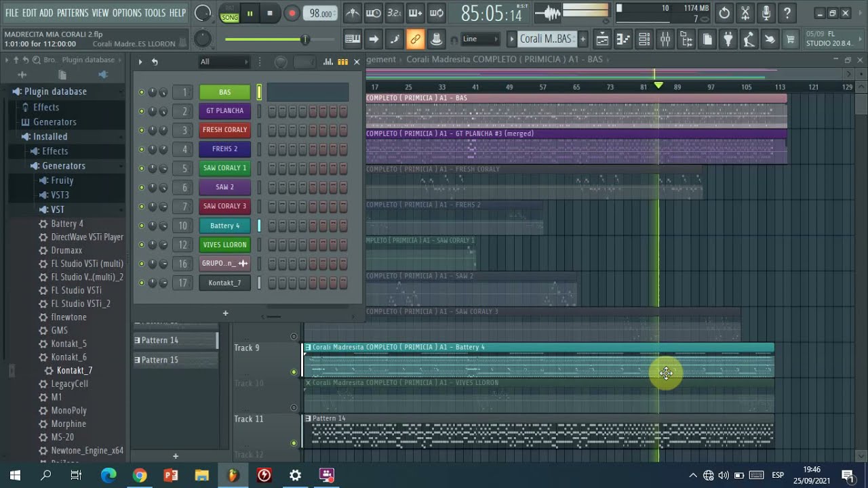Open the EDIT menu
Screen dimensions: 868x488
[x=29, y=13]
